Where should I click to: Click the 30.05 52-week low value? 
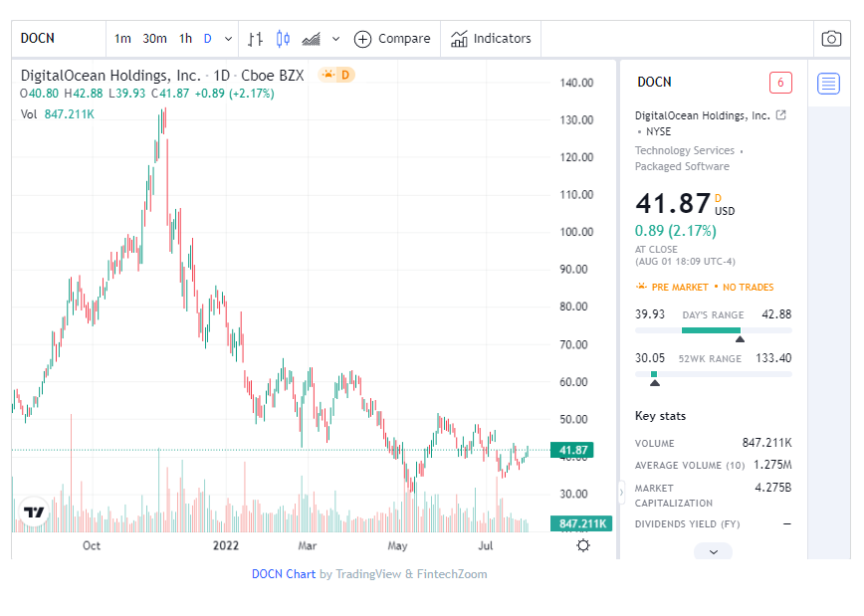pyautogui.click(x=650, y=358)
